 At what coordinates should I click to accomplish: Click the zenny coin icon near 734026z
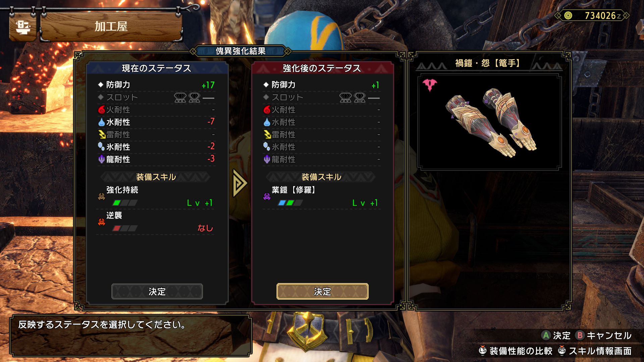click(x=568, y=15)
